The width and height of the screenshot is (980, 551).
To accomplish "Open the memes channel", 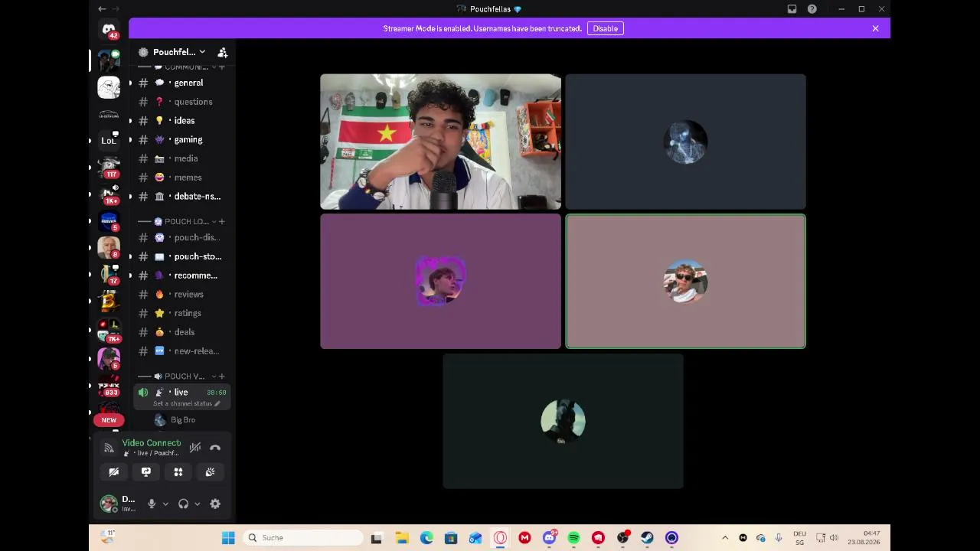I will (x=181, y=178).
